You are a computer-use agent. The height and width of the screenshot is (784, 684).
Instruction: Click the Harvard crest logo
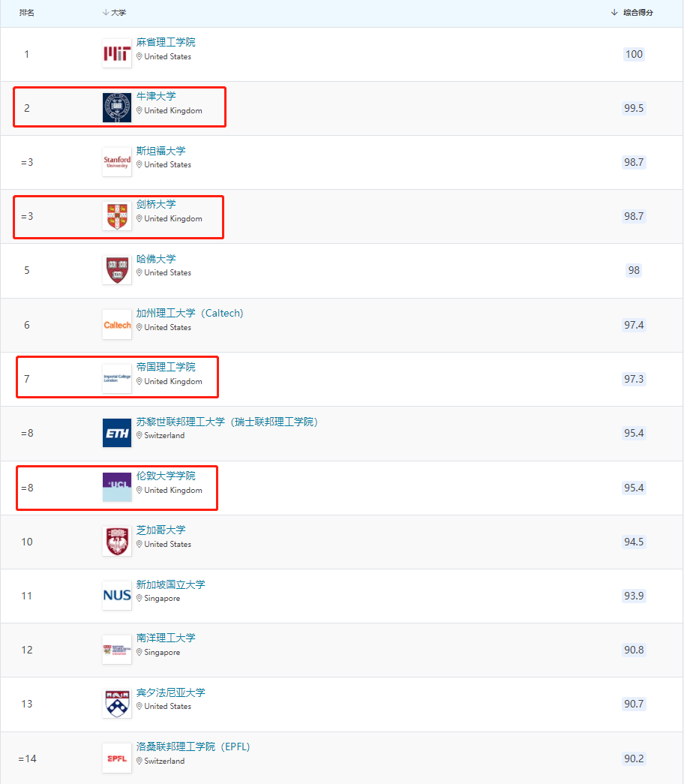tap(117, 270)
